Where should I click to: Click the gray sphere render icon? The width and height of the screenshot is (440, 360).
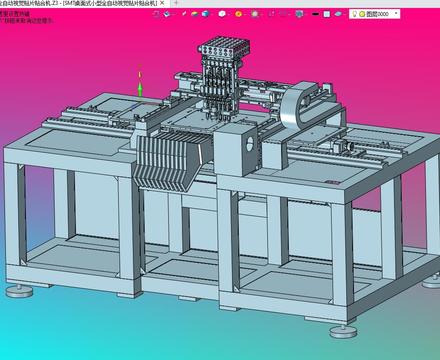click(x=255, y=14)
